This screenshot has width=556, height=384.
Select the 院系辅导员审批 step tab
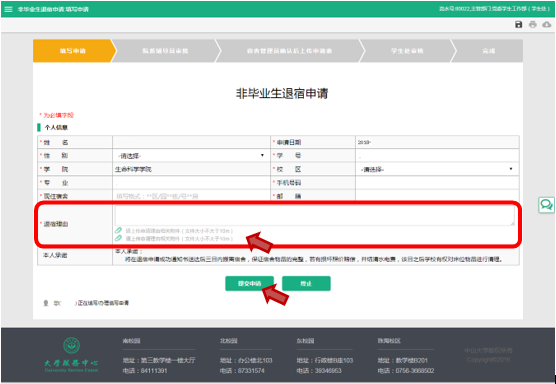pos(166,51)
